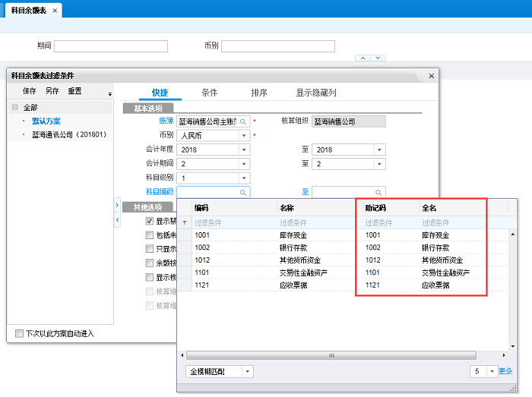Uncheck the first checked 显示 option
The width and height of the screenshot is (532, 397).
[150, 222]
